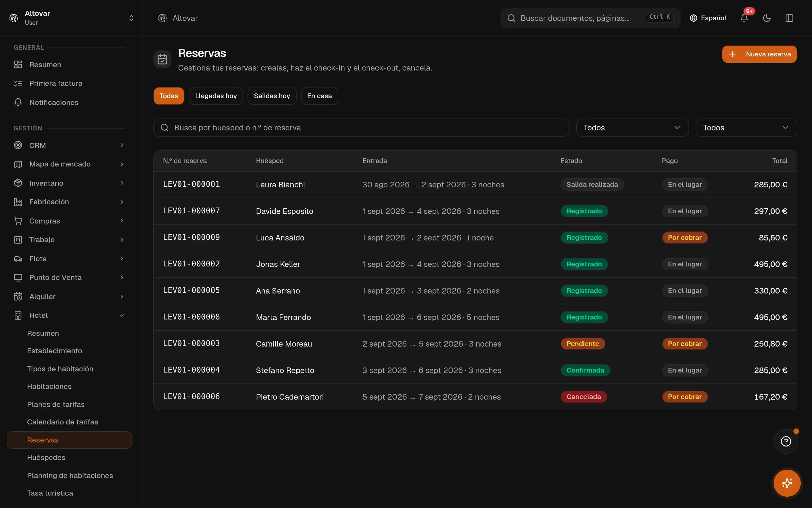Click the globe language icon

[x=694, y=18]
